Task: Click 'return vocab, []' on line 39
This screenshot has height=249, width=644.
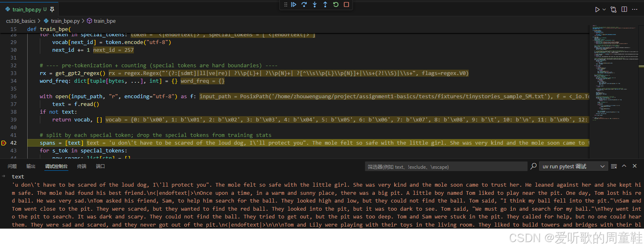Action: (x=77, y=120)
